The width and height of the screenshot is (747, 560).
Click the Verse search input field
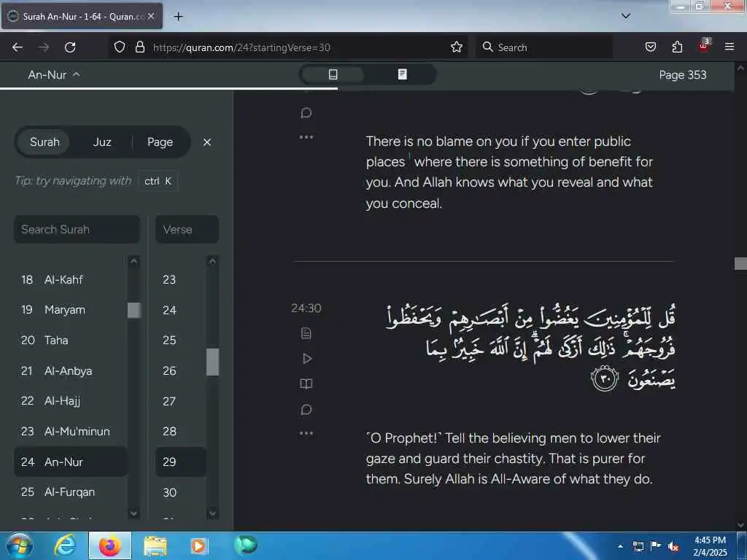pyautogui.click(x=187, y=230)
